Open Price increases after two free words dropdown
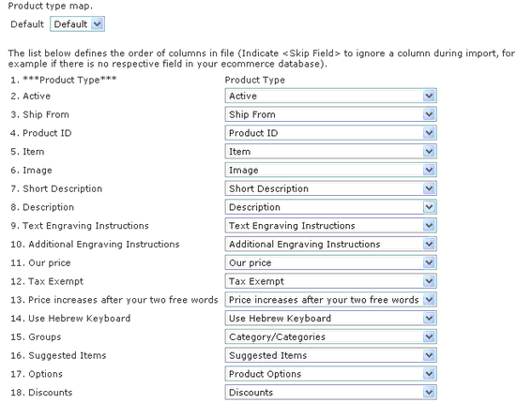Viewport: 532px width, 403px height. point(330,300)
